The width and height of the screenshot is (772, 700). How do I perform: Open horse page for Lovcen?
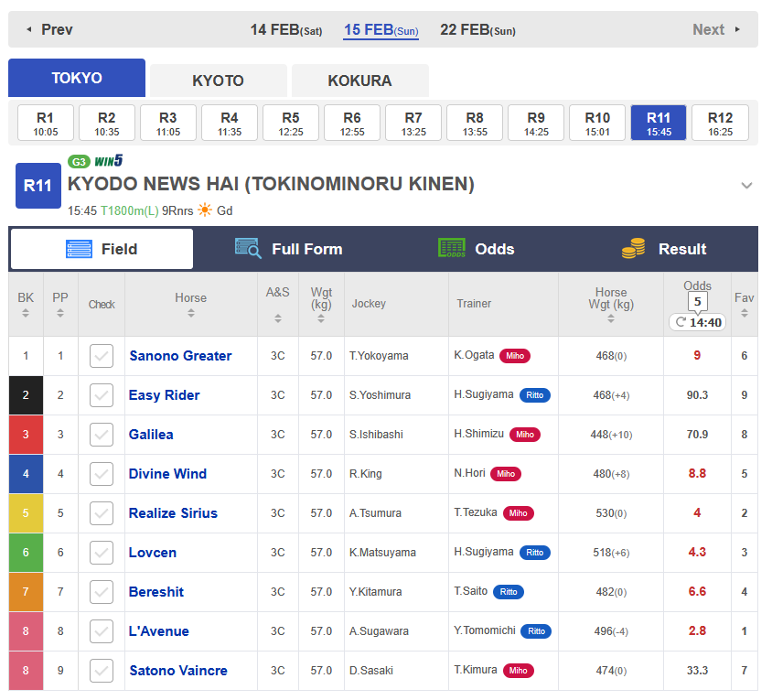coord(152,553)
